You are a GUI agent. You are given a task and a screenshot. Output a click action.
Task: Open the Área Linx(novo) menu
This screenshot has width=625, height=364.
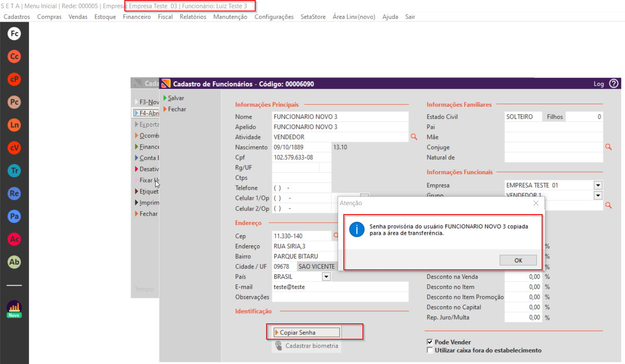pos(354,17)
